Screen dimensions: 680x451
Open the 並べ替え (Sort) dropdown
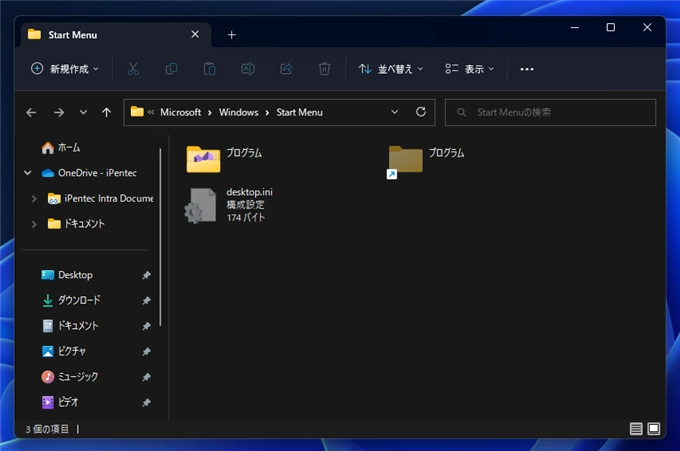pyautogui.click(x=390, y=69)
